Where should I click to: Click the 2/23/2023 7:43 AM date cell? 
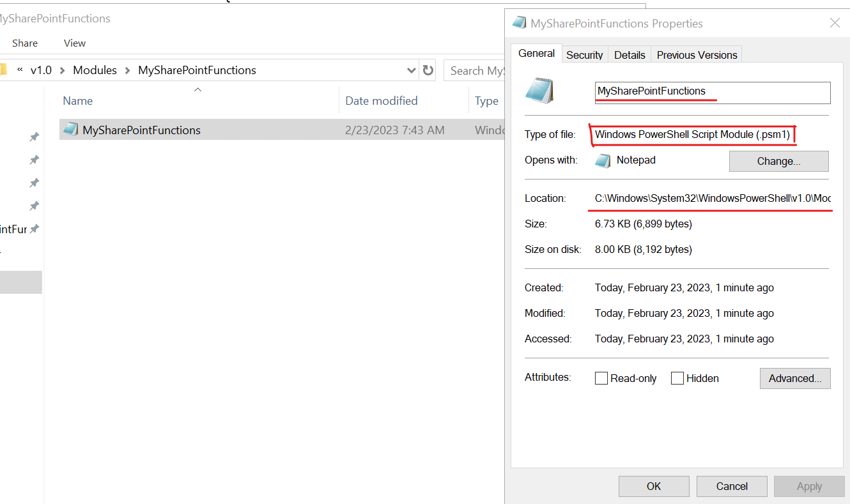pos(394,130)
